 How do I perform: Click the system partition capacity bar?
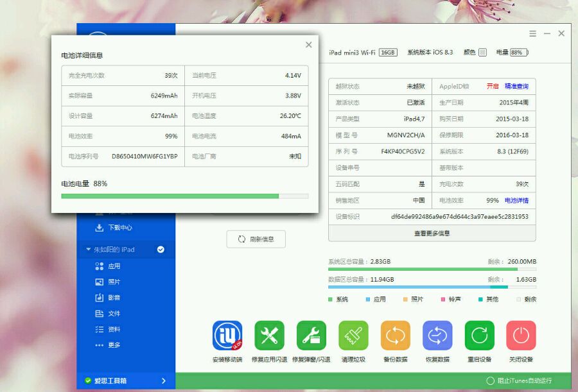(432, 269)
